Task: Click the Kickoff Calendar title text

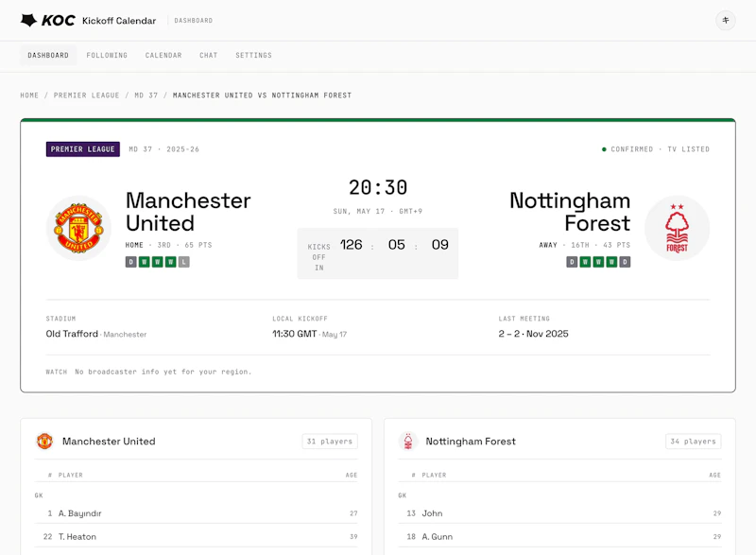Action: [x=119, y=21]
